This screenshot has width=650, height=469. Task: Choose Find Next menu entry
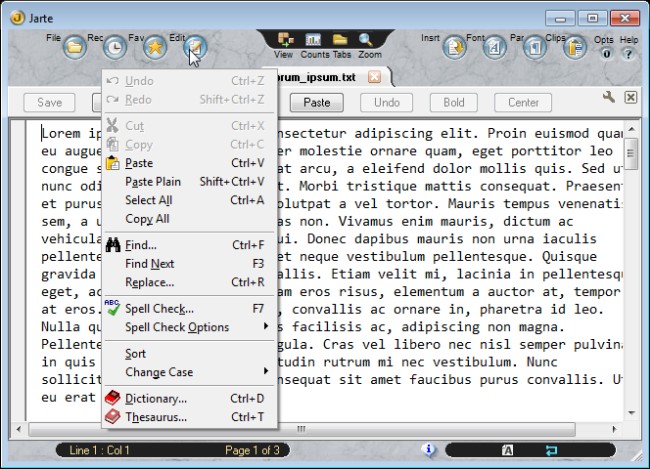(189, 264)
